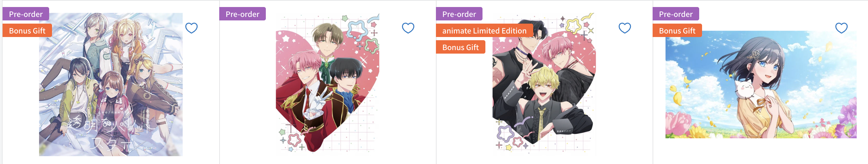Click Pre-order badge on the fourth product
This screenshot has height=164, width=868.
676,14
